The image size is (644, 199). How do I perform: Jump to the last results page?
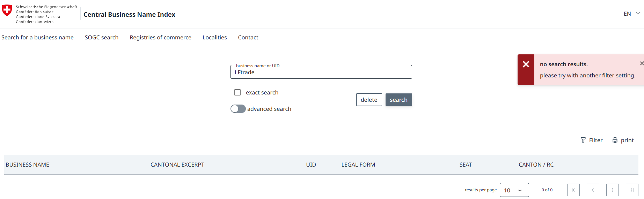click(632, 190)
